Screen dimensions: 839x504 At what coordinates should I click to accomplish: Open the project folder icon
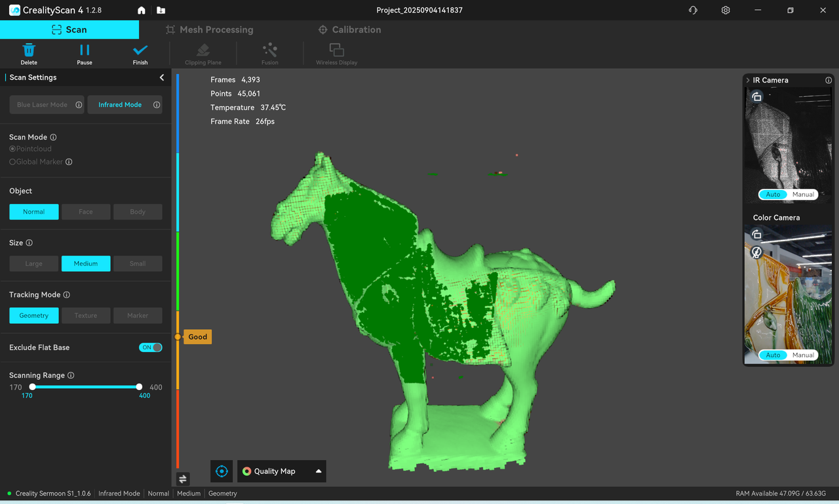point(161,10)
